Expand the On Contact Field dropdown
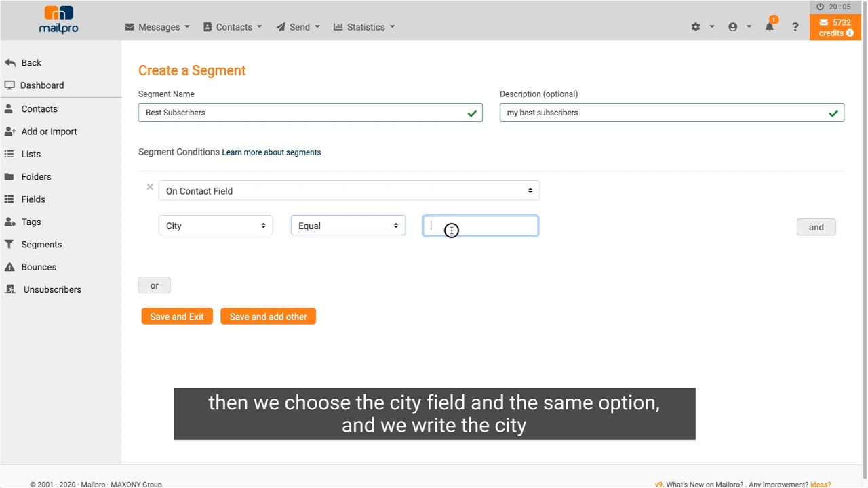 [x=349, y=191]
